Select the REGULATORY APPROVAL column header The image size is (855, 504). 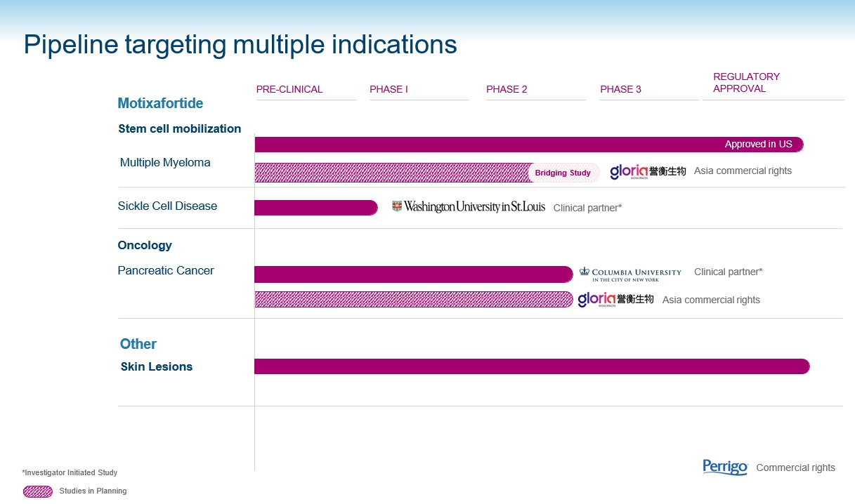tap(746, 83)
